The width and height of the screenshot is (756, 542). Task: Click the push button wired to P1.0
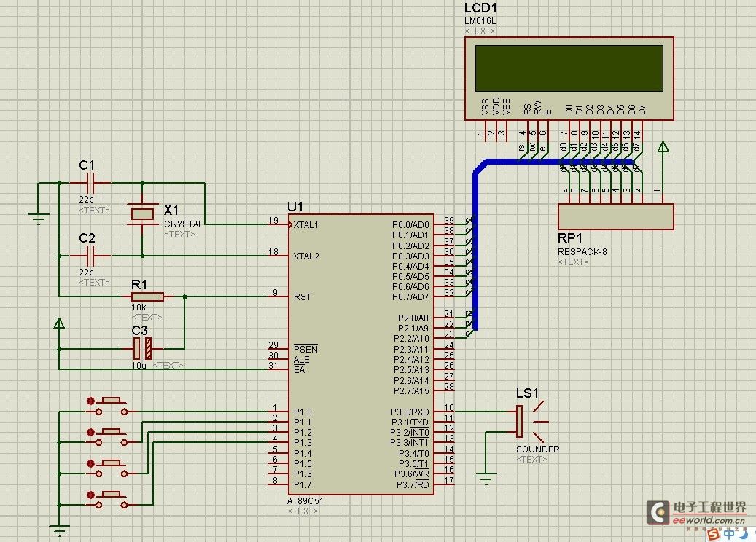click(x=111, y=406)
